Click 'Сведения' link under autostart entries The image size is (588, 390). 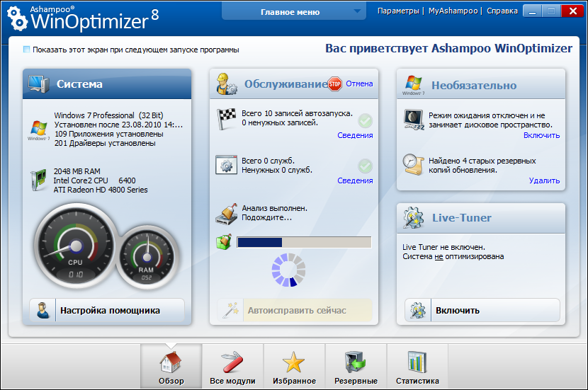tap(355, 135)
